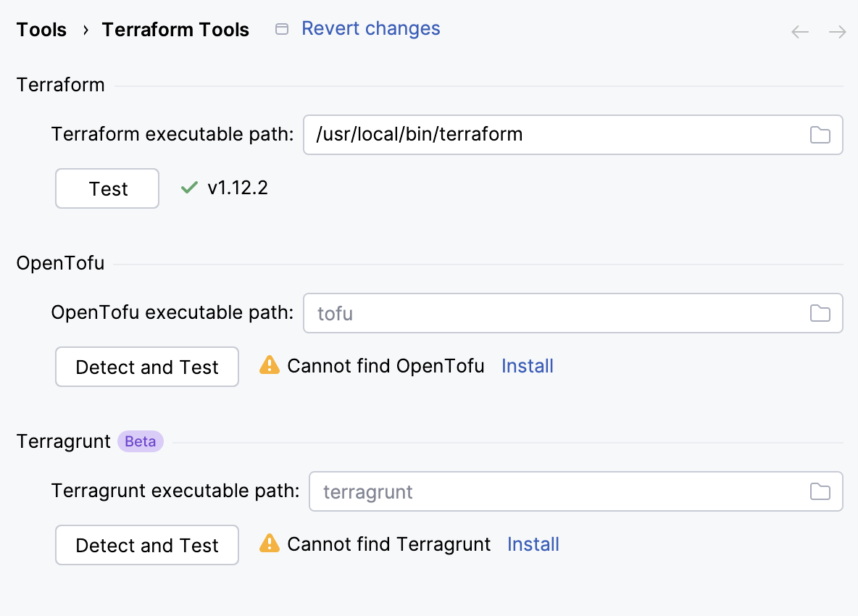Install OpenTofu via the Install link
This screenshot has height=616, width=858.
pos(527,366)
